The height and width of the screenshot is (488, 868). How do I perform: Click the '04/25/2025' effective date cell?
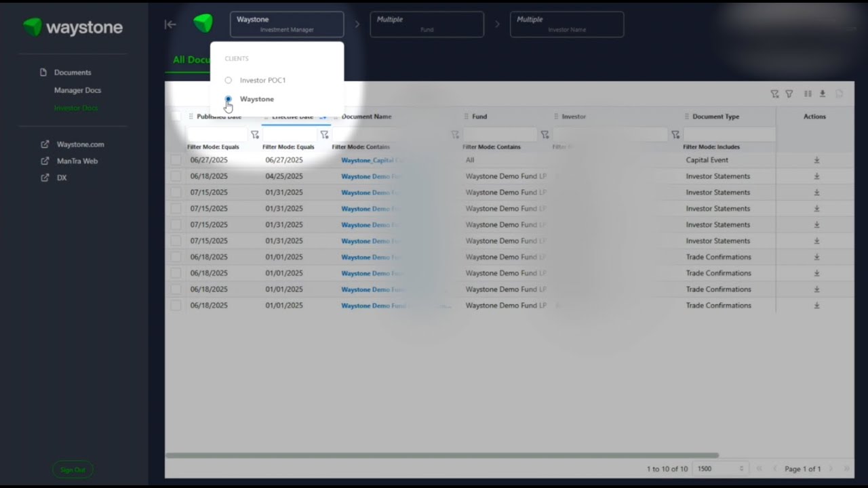click(284, 176)
